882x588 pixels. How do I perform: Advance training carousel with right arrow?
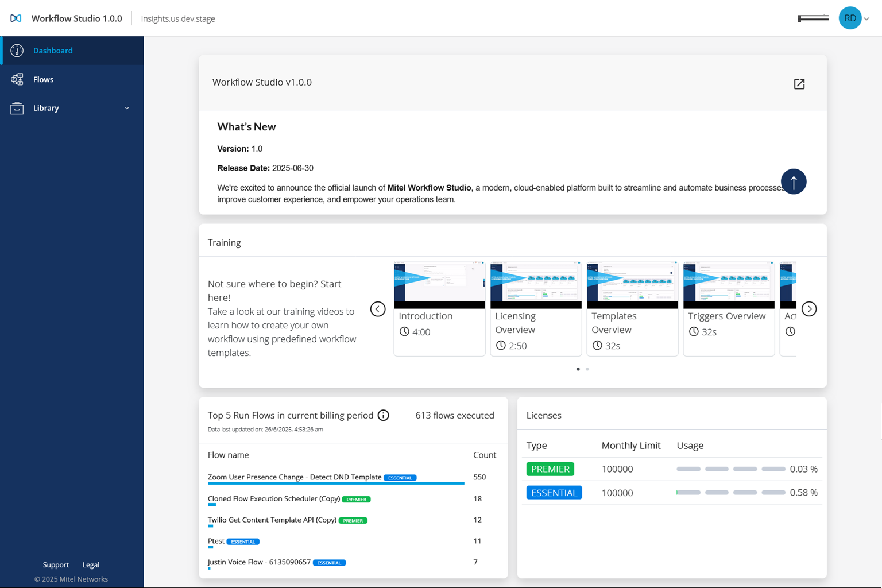click(809, 309)
